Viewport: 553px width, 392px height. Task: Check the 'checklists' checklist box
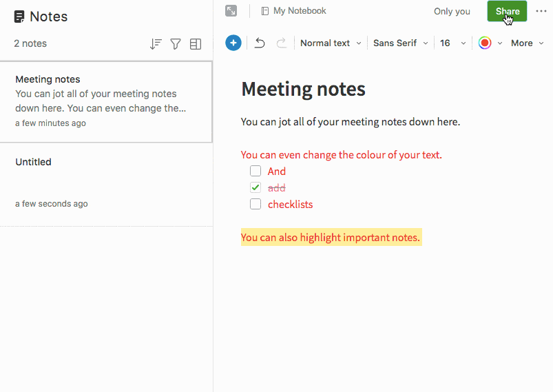click(255, 204)
